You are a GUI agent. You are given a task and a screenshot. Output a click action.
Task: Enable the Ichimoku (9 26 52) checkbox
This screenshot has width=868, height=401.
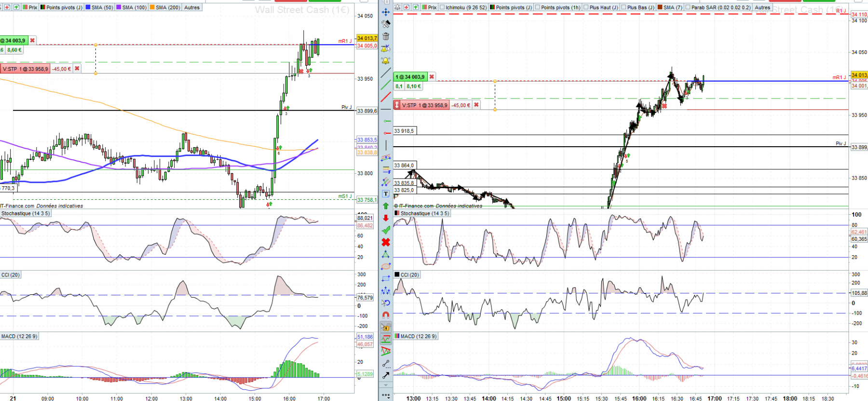442,7
